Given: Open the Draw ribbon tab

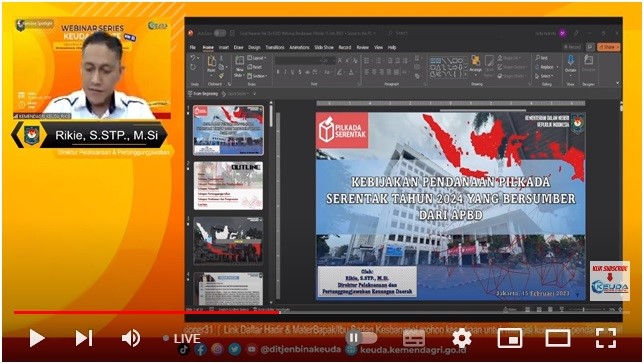Looking at the screenshot, I should (239, 48).
